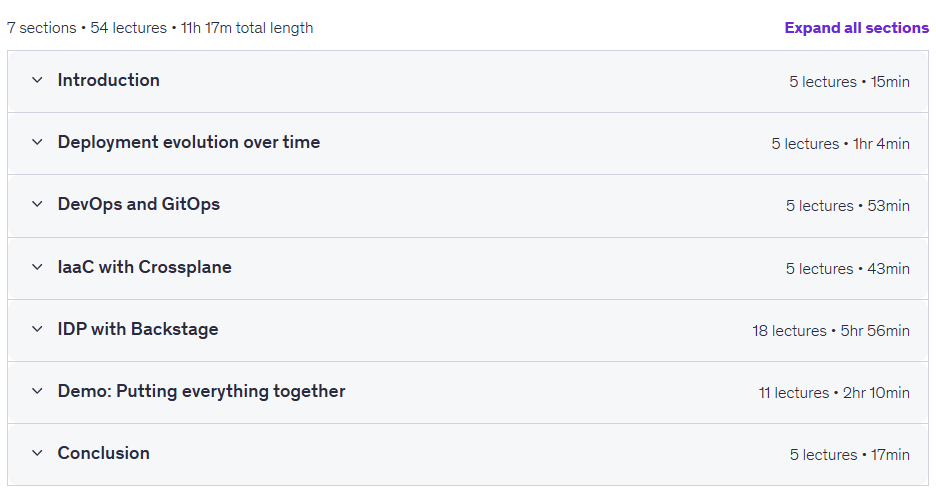Image resolution: width=936 pixels, height=494 pixels.
Task: Open the Conclusion section title
Action: [x=103, y=453]
